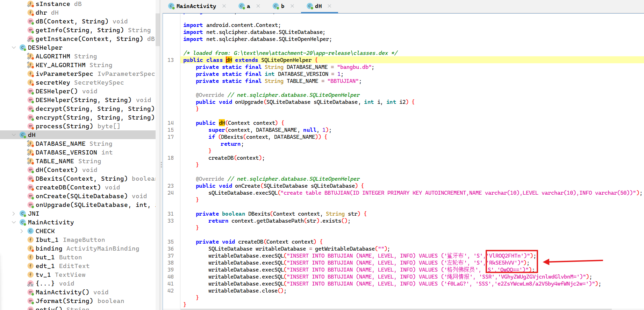
Task: Click the TABLE_NAME field icon
Action: pos(30,161)
